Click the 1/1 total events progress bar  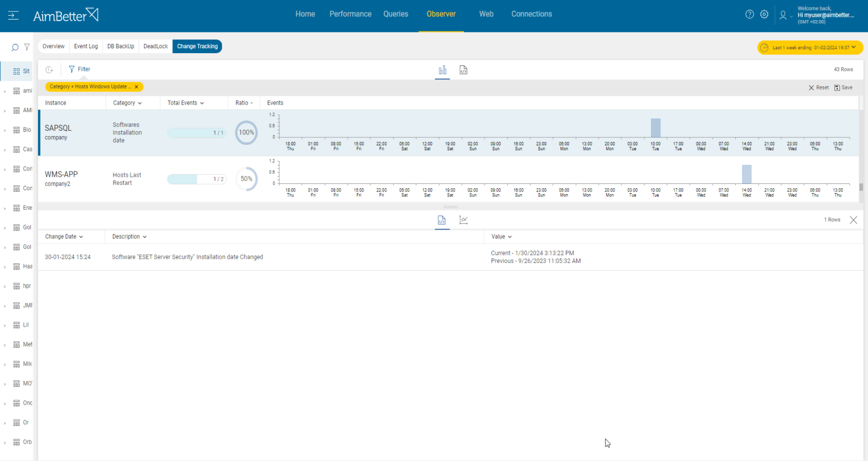click(196, 133)
